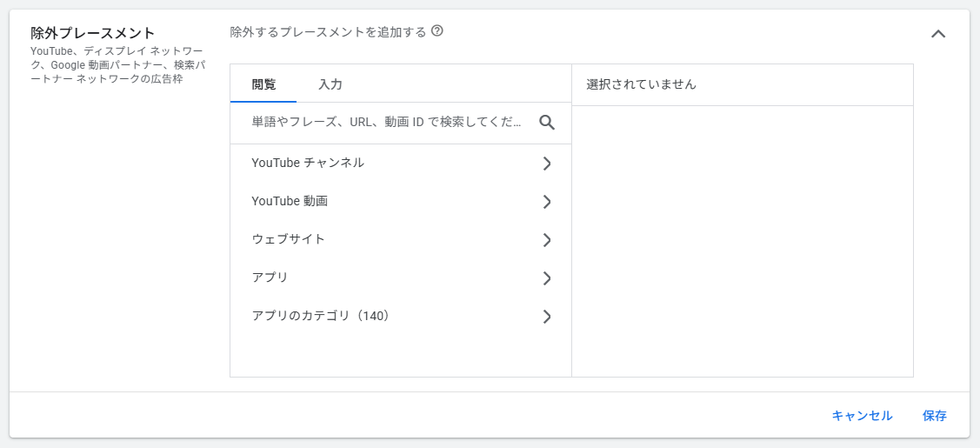The width and height of the screenshot is (980, 448).
Task: Open the 入力 tab
Action: pos(330,84)
